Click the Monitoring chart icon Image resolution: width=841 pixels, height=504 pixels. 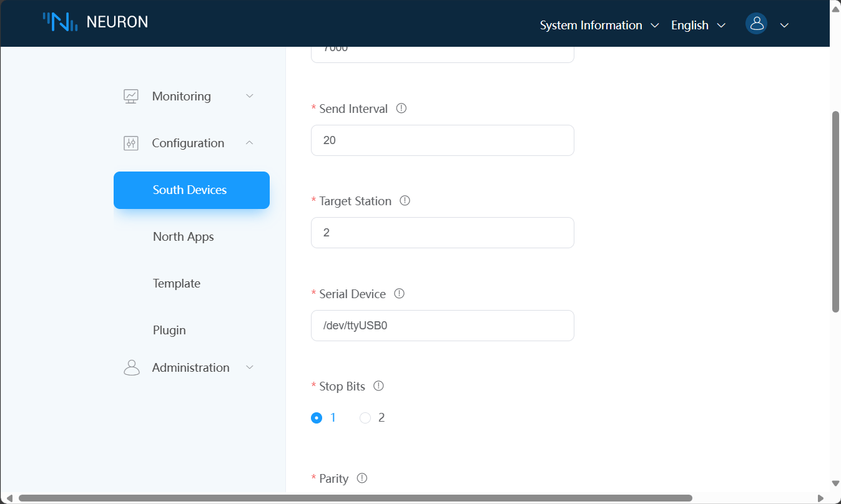coord(131,96)
